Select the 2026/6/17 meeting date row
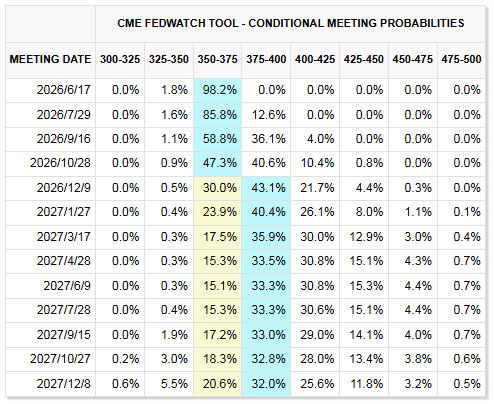 pyautogui.click(x=245, y=90)
